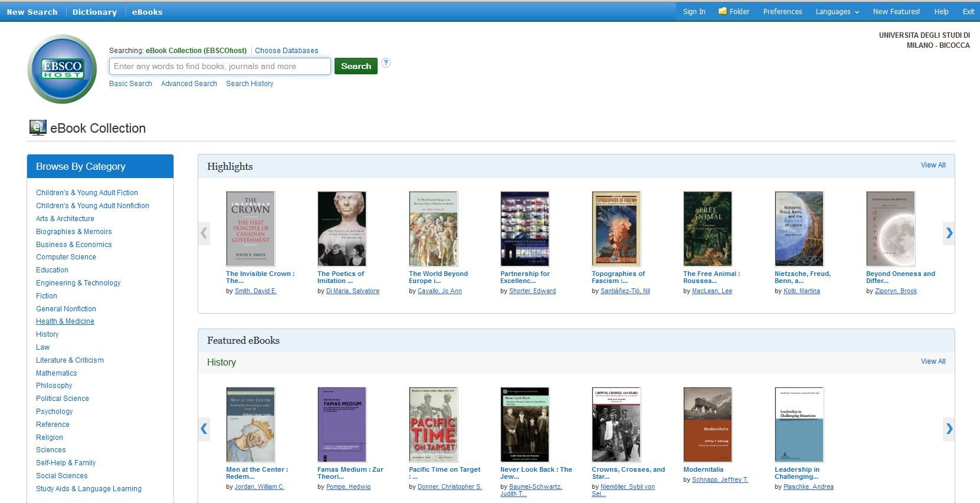Open Pacific Time on Target title link
Viewport: 980px width, 503px height.
pyautogui.click(x=444, y=473)
